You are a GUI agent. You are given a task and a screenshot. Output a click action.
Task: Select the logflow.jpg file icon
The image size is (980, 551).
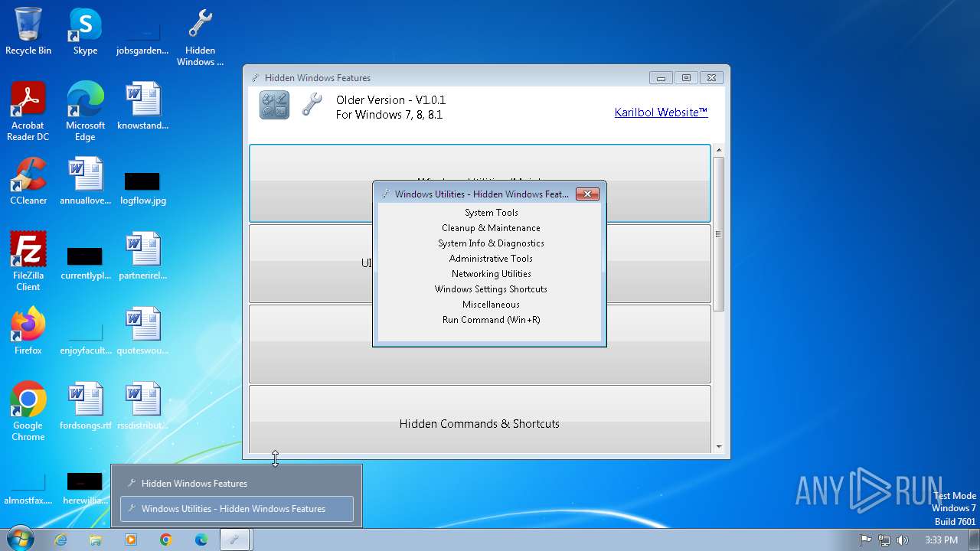tap(142, 187)
